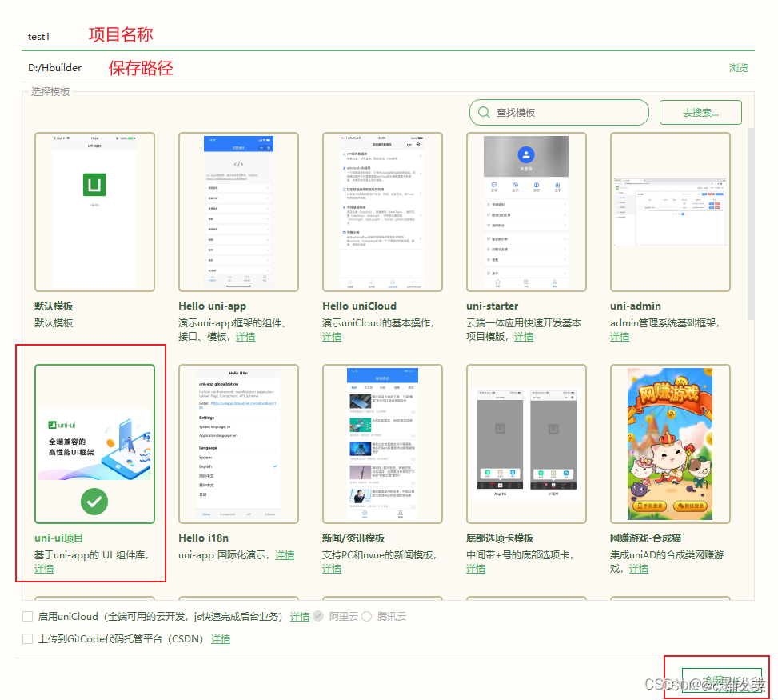Screen dimensions: 778x700
Task: Click the 新闻/资讯模板 title text
Action: tap(353, 538)
